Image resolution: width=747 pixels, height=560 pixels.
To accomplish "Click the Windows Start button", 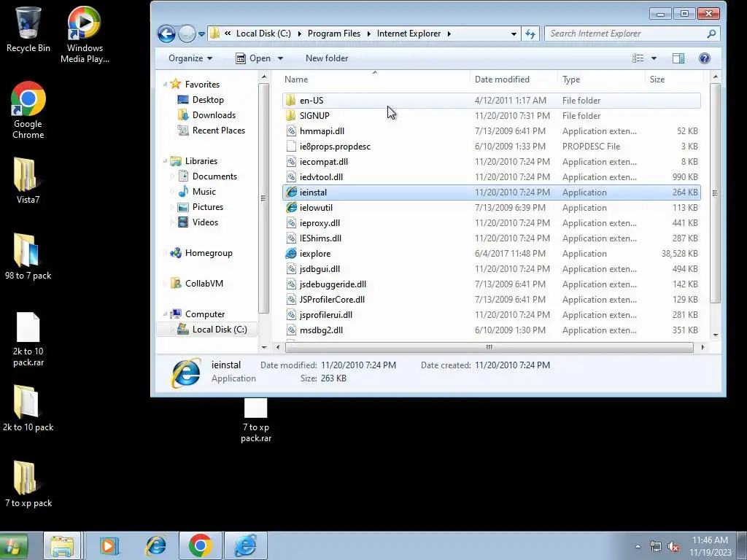I will pyautogui.click(x=13, y=546).
